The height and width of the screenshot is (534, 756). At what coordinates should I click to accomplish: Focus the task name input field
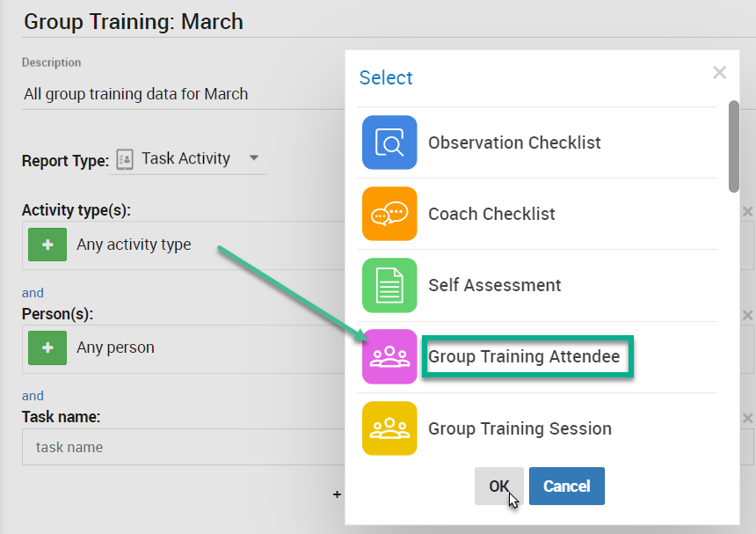183,447
